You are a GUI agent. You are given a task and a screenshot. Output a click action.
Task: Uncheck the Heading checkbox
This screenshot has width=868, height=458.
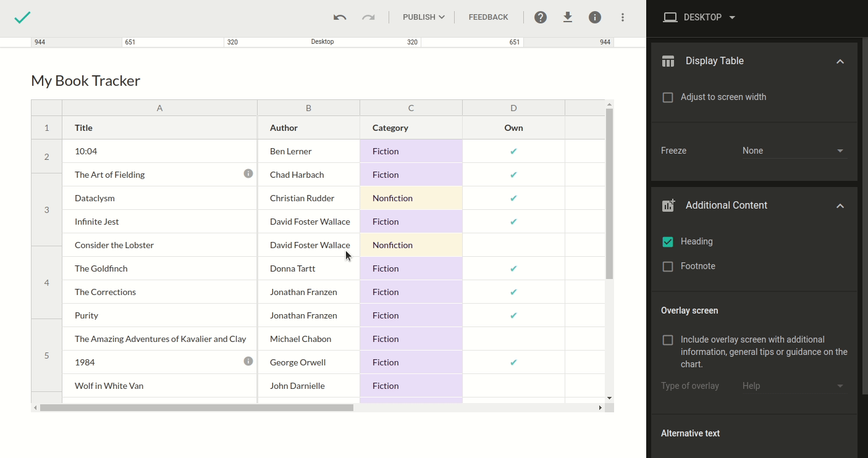coord(668,242)
